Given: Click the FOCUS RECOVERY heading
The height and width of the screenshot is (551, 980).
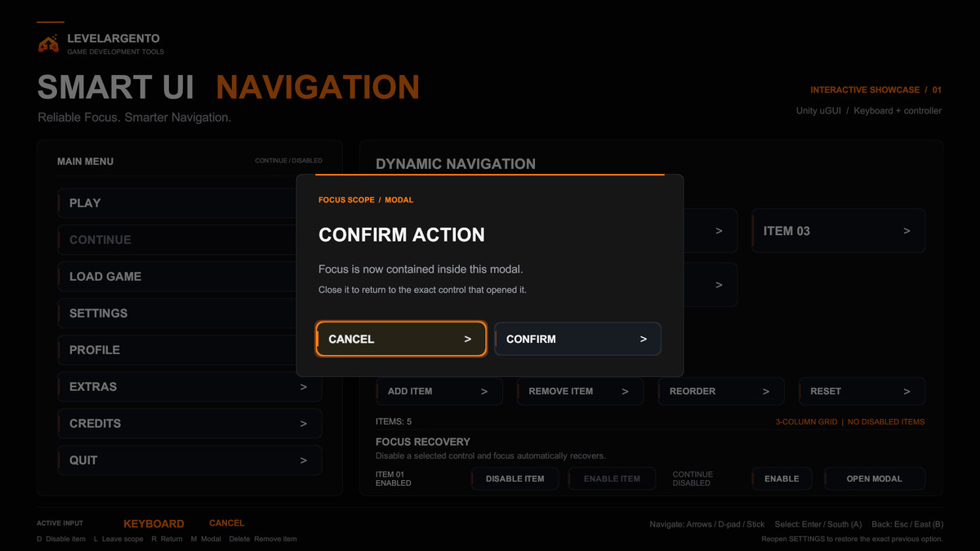Looking at the screenshot, I should coord(423,442).
